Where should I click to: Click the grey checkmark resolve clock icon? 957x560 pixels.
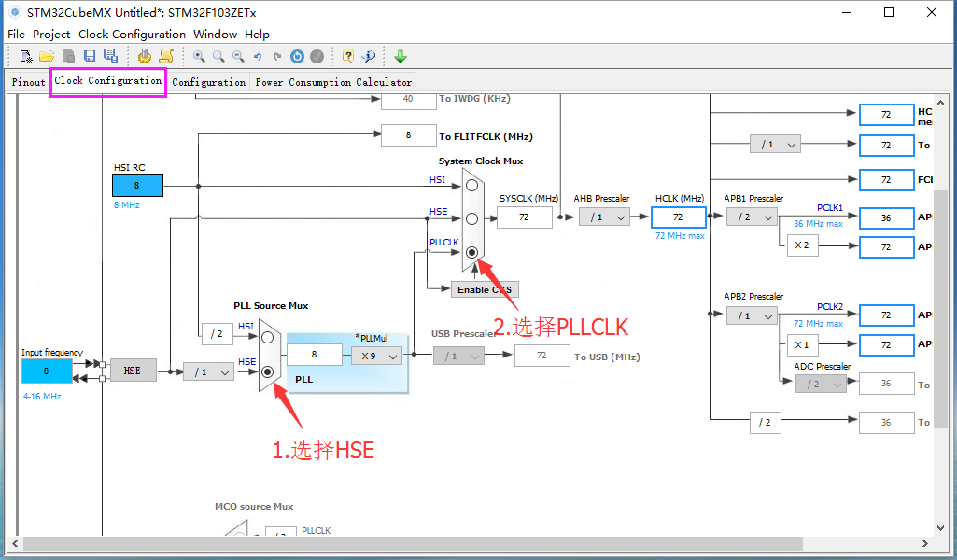click(317, 57)
